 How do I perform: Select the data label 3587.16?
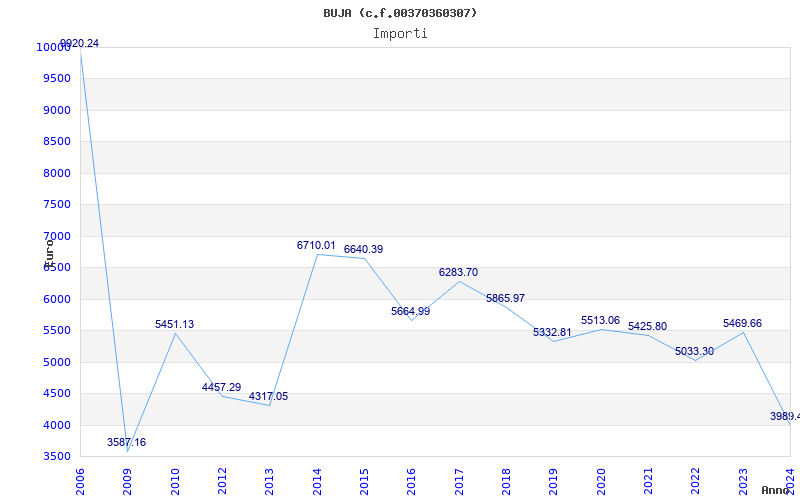click(x=127, y=442)
